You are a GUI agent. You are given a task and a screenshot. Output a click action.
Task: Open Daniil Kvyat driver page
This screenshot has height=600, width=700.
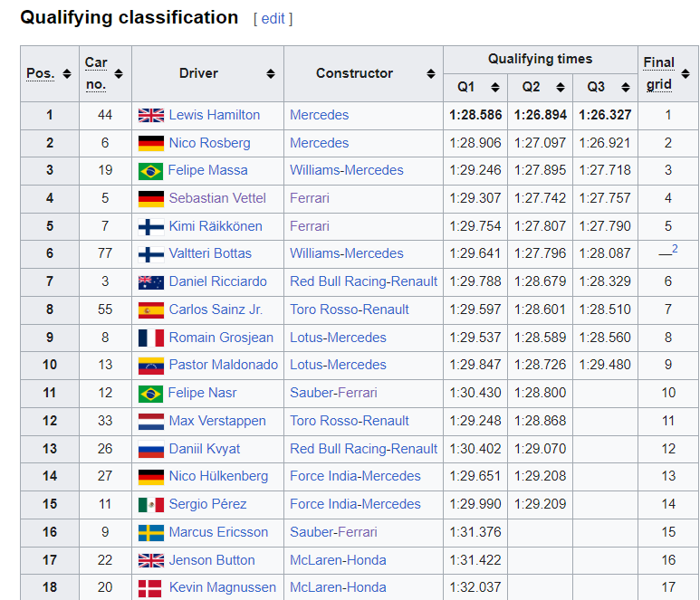click(205, 449)
